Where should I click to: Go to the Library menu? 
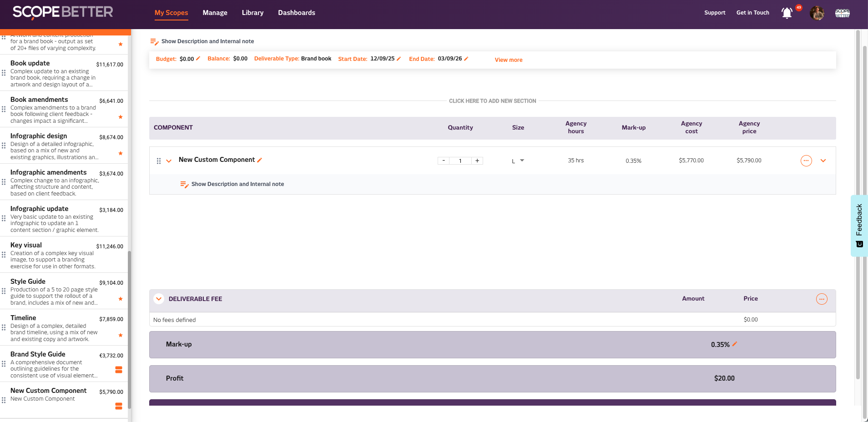pyautogui.click(x=252, y=13)
